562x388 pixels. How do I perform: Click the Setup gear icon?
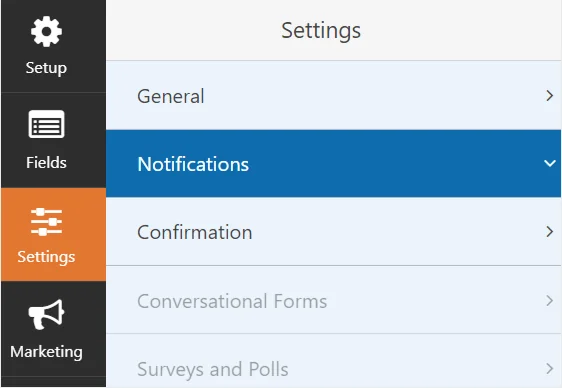tap(46, 32)
